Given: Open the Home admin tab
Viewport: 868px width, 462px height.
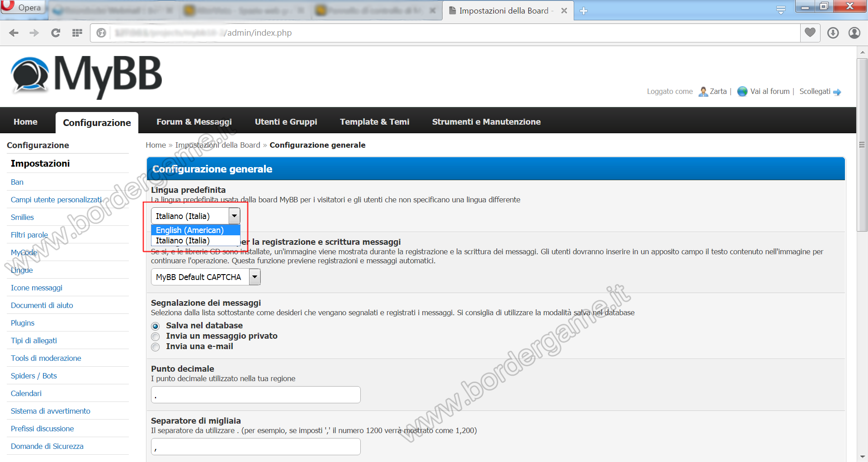Looking at the screenshot, I should [25, 121].
